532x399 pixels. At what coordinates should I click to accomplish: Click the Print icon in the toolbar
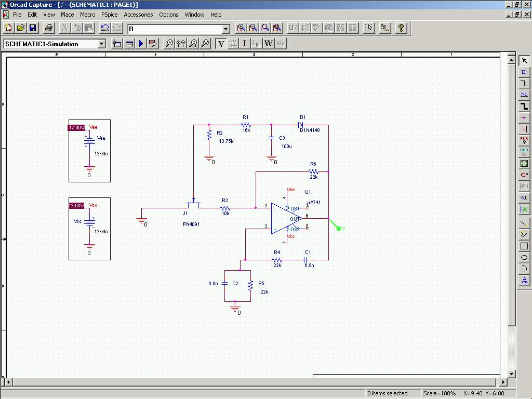[x=48, y=28]
